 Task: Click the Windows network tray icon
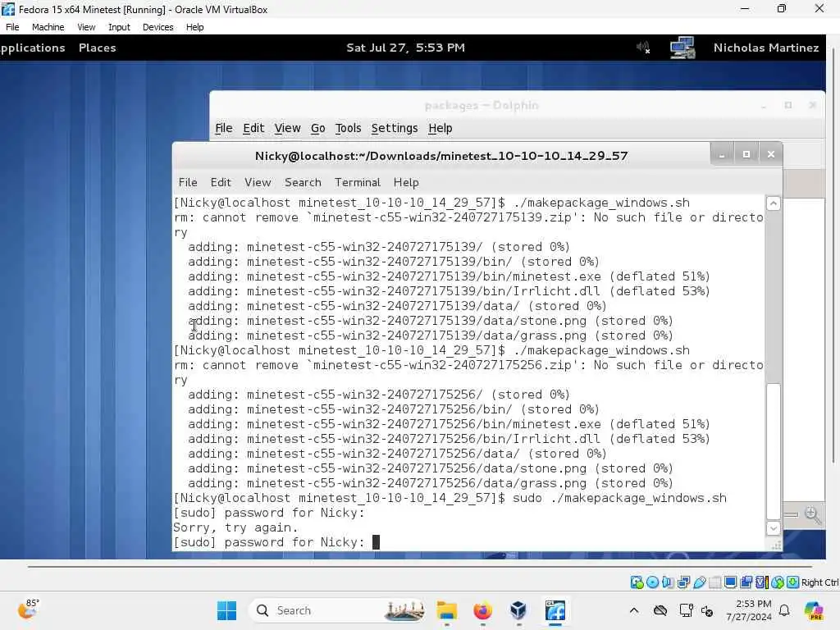(687, 610)
